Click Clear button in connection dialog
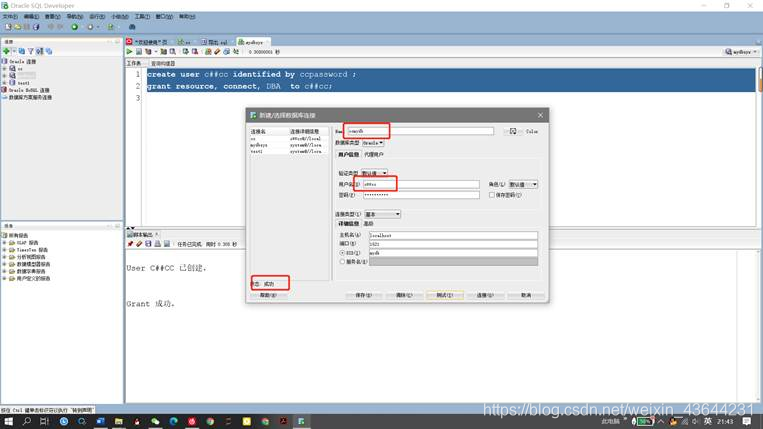This screenshot has height=429, width=763. pos(404,295)
